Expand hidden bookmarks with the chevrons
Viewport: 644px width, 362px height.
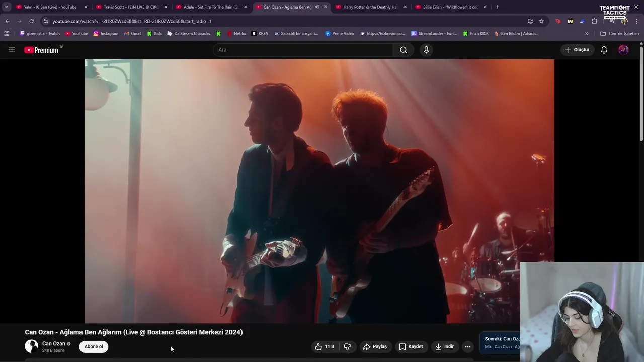[x=587, y=34]
